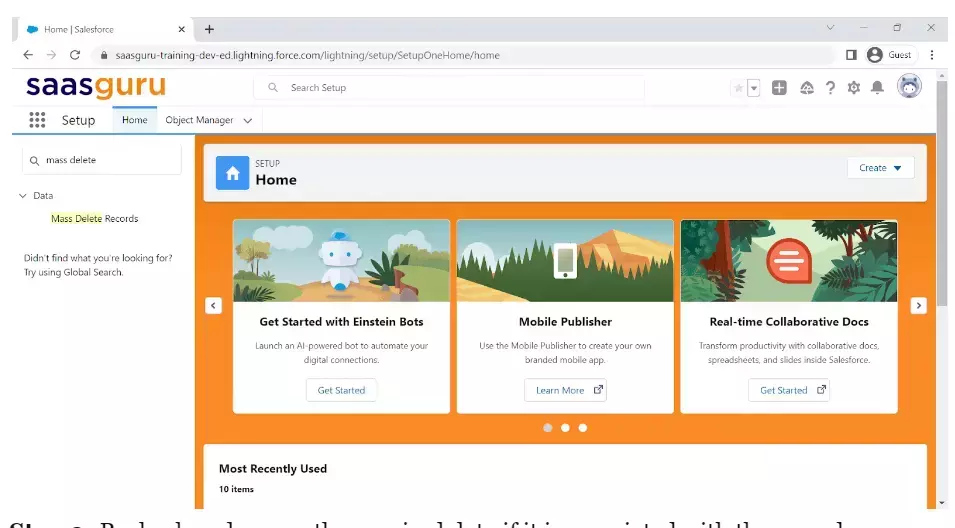The height and width of the screenshot is (528, 955).
Task: Open the tab search chevron in browser
Action: coord(830,27)
